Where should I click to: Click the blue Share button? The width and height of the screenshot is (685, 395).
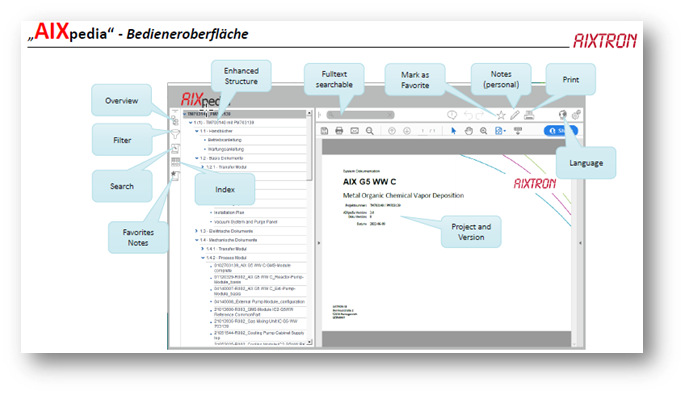[560, 131]
